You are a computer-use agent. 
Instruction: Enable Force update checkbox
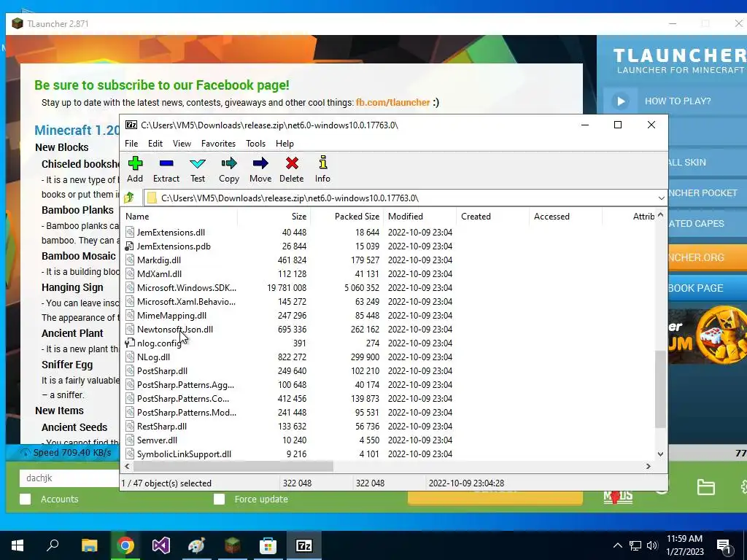point(219,499)
